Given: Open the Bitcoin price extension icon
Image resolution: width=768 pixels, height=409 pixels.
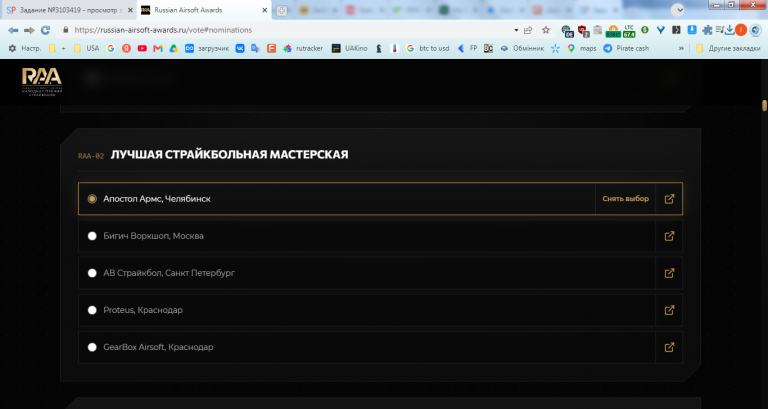Looking at the screenshot, I should click(613, 31).
